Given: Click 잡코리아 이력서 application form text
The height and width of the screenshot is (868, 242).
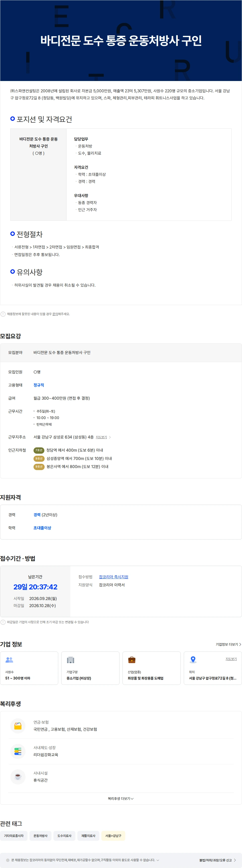Looking at the screenshot, I should (112, 585).
